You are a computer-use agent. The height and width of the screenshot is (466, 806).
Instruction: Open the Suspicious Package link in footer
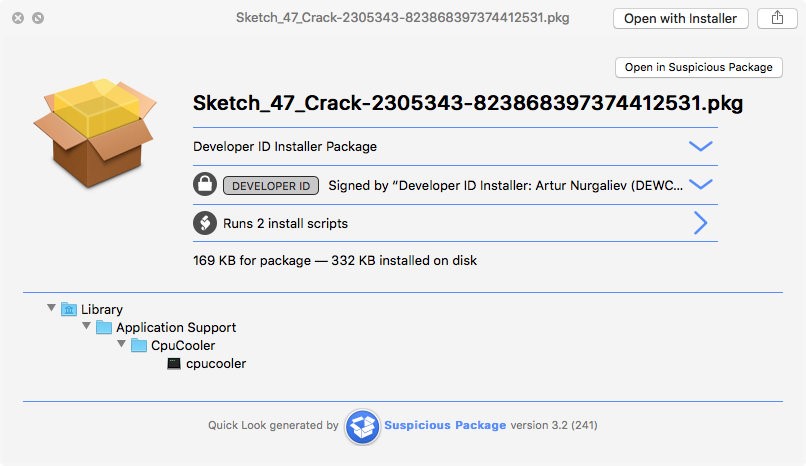(445, 425)
